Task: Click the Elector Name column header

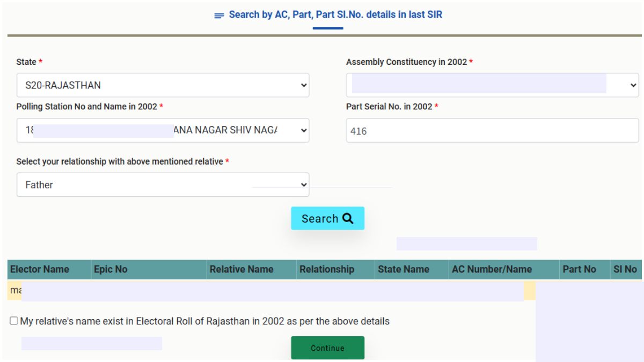Action: [40, 269]
